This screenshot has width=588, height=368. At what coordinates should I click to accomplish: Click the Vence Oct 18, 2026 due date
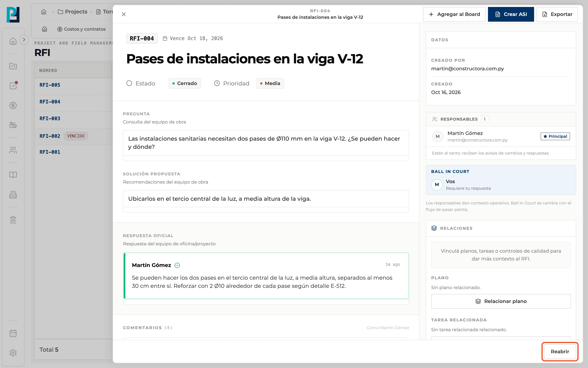coord(193,38)
